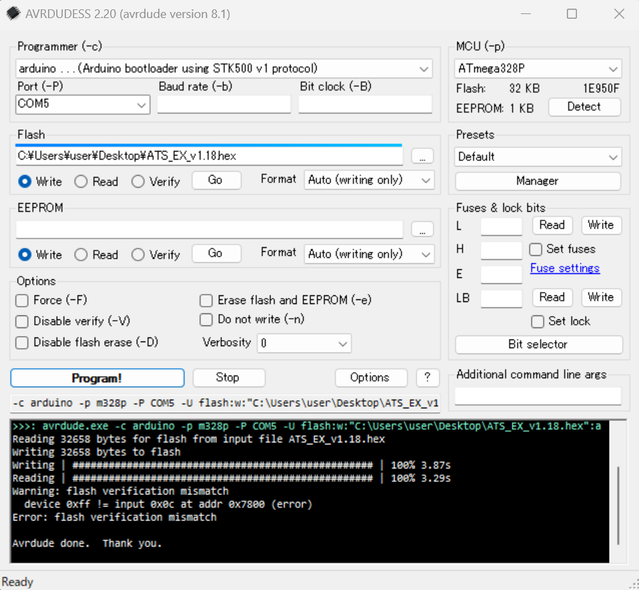639x590 pixels.
Task: Close the AVRDUDESS window
Action: click(x=619, y=14)
